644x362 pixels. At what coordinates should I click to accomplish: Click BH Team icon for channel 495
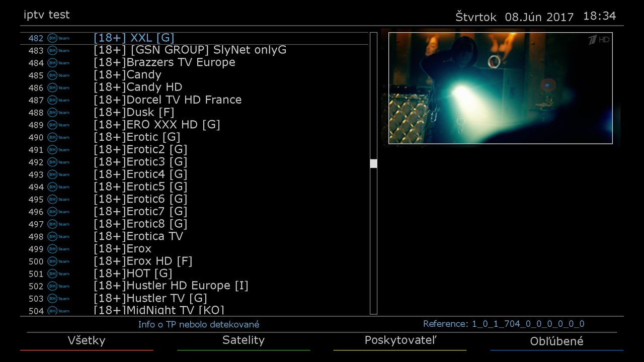click(58, 199)
